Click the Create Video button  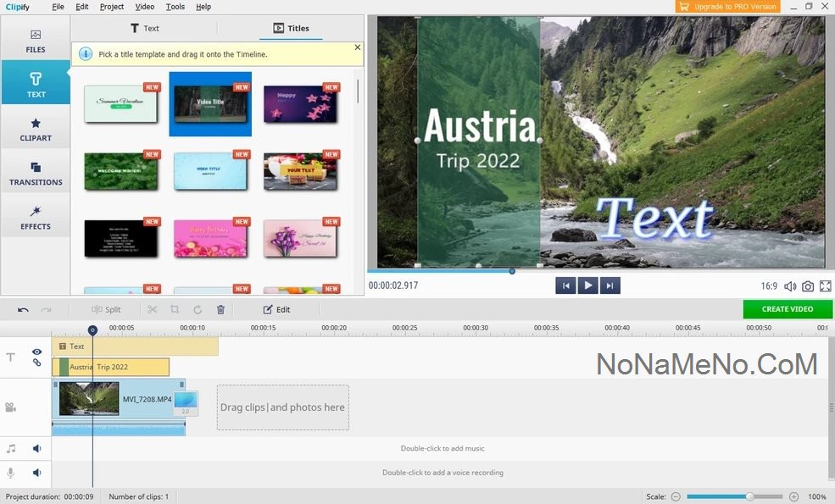(x=787, y=309)
